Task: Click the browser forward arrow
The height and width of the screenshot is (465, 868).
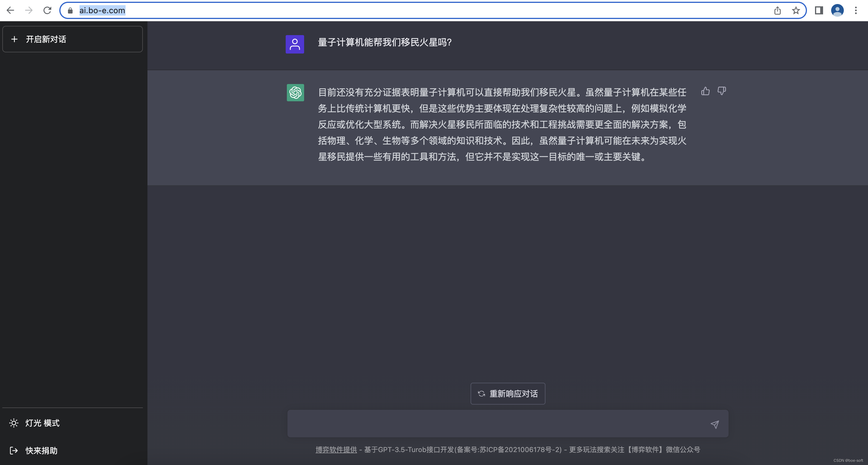Action: [x=29, y=10]
